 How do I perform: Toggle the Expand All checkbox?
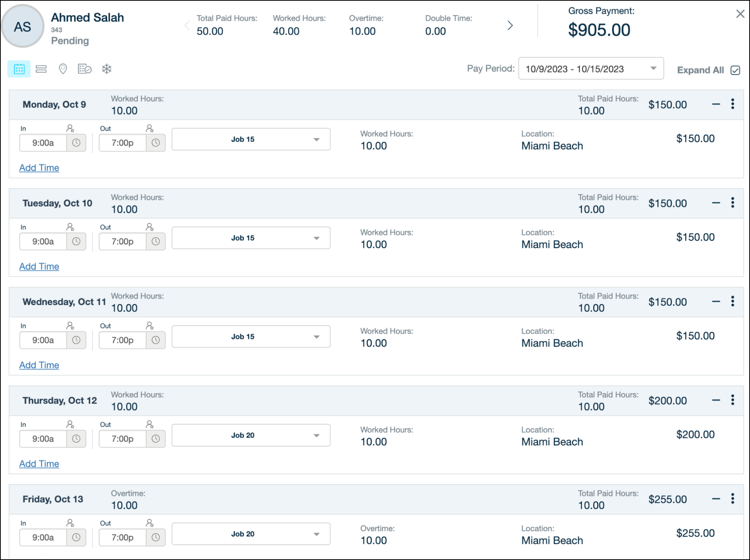735,70
